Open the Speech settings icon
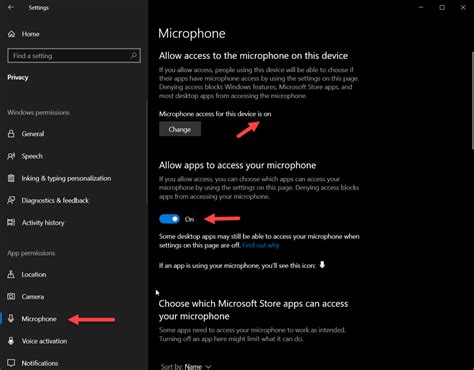The image size is (474, 370). (x=11, y=156)
